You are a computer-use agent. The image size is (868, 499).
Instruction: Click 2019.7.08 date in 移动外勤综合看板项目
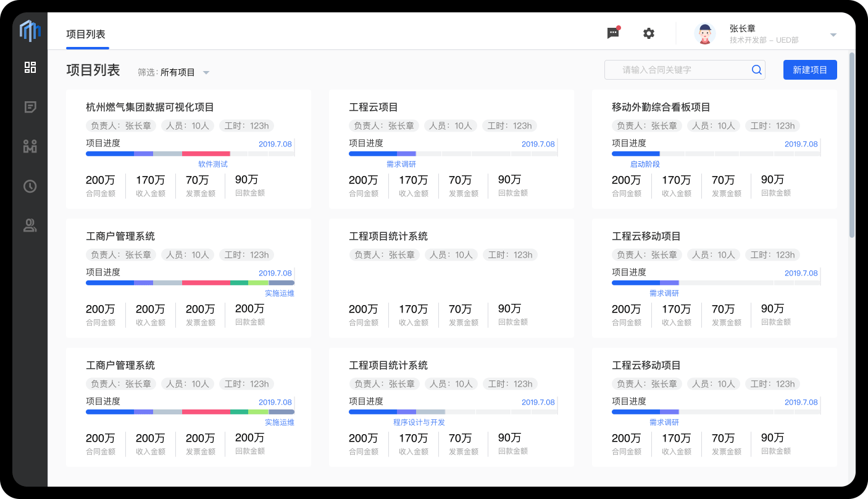(x=801, y=144)
